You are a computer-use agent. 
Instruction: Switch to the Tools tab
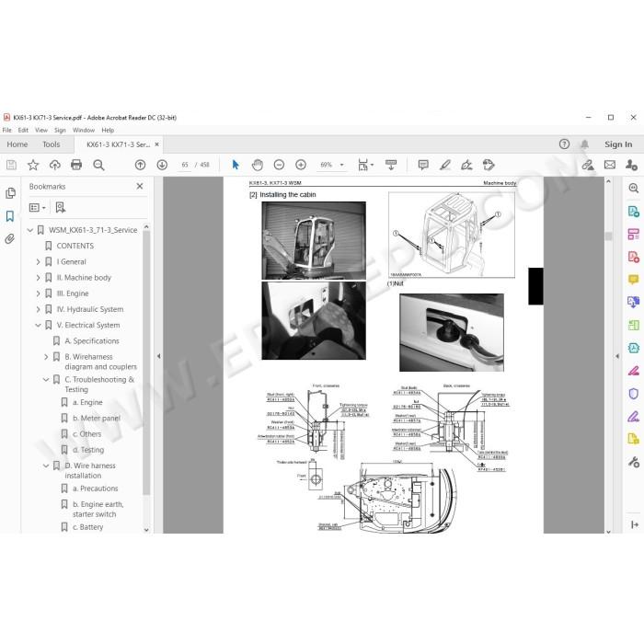tap(52, 144)
